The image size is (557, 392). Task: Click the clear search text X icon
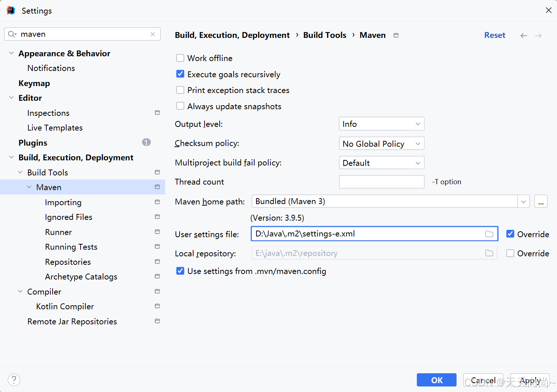[153, 34]
